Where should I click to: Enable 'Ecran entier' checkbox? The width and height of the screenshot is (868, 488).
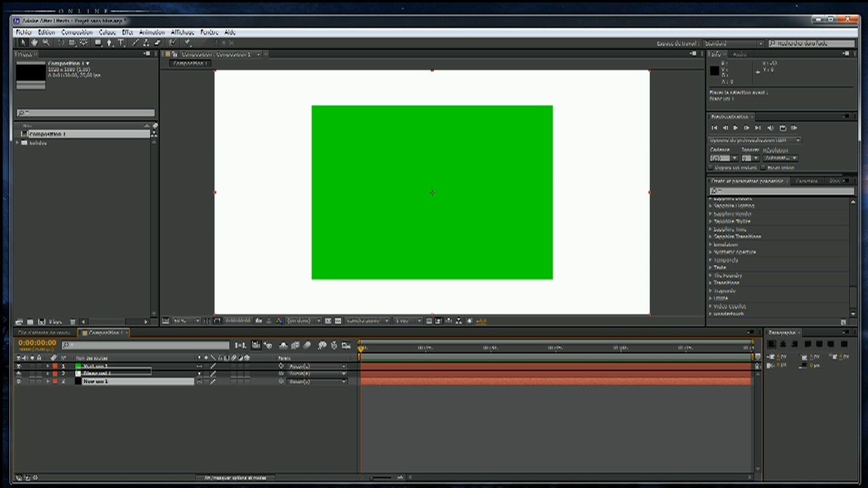(764, 167)
